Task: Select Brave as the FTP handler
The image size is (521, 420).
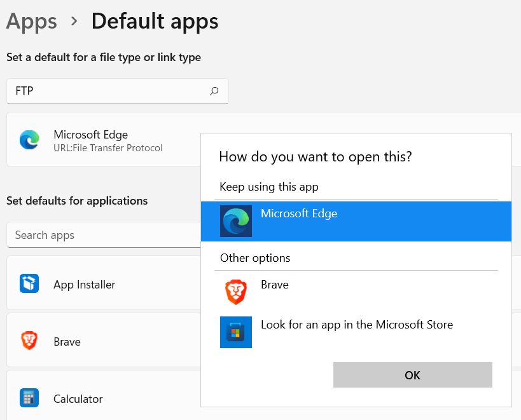Action: [356, 292]
